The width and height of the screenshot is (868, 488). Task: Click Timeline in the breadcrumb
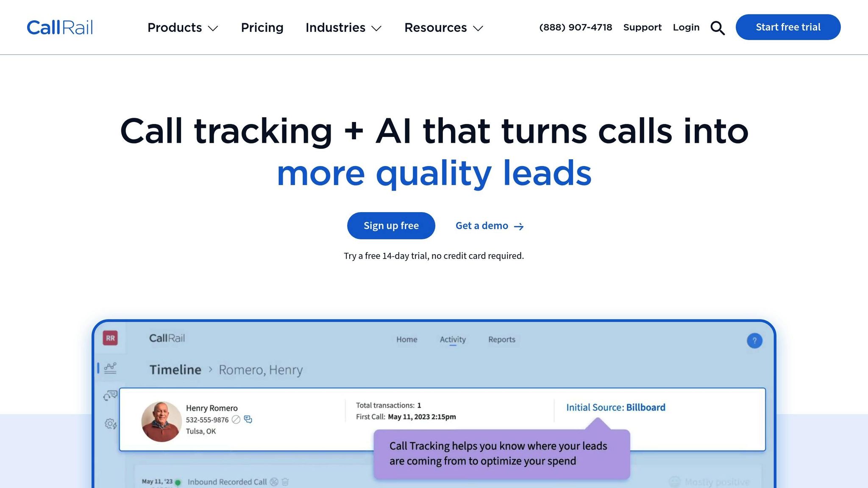(175, 370)
